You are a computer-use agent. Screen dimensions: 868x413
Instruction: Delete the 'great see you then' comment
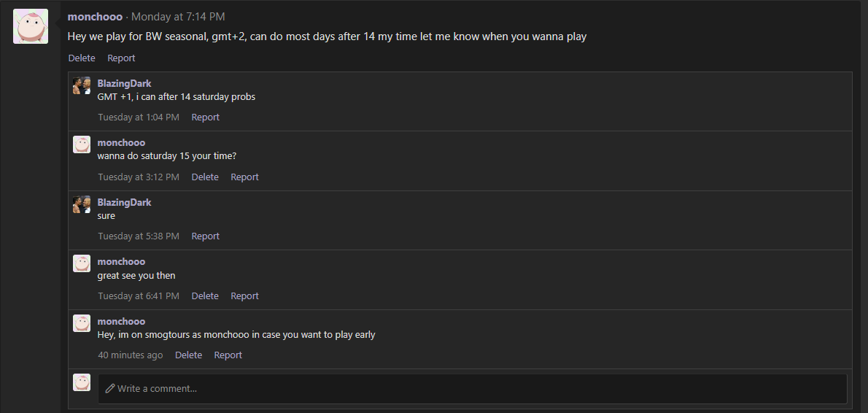pos(205,296)
